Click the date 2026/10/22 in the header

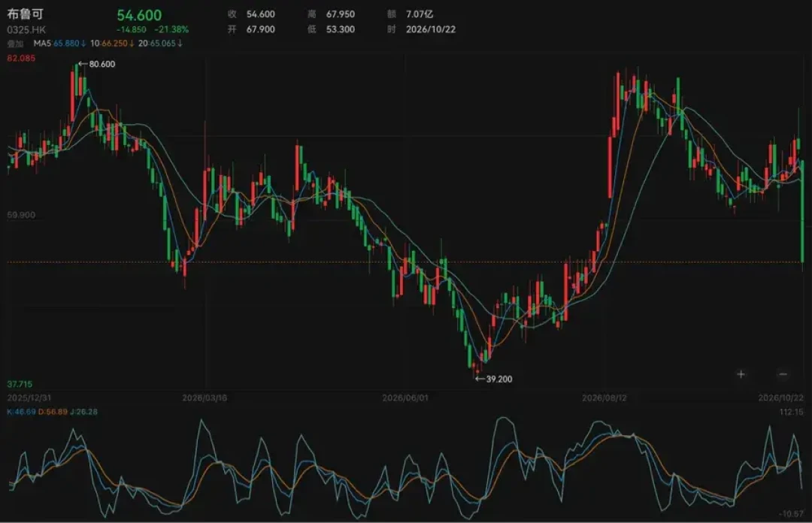[431, 29]
